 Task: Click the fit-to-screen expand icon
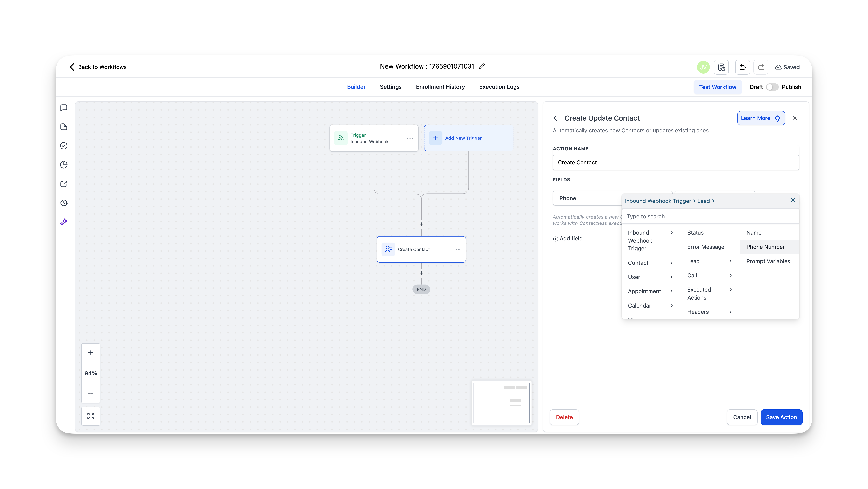[x=91, y=416]
